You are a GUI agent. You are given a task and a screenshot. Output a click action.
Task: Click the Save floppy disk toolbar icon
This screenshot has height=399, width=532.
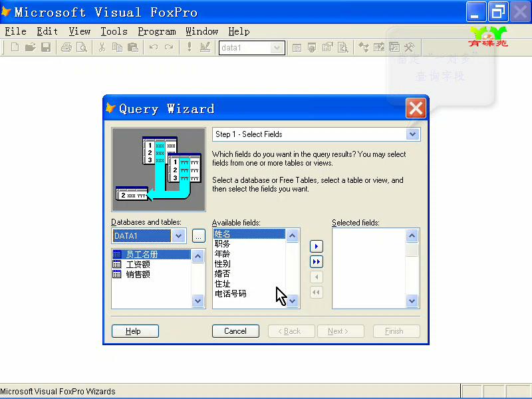coord(46,47)
